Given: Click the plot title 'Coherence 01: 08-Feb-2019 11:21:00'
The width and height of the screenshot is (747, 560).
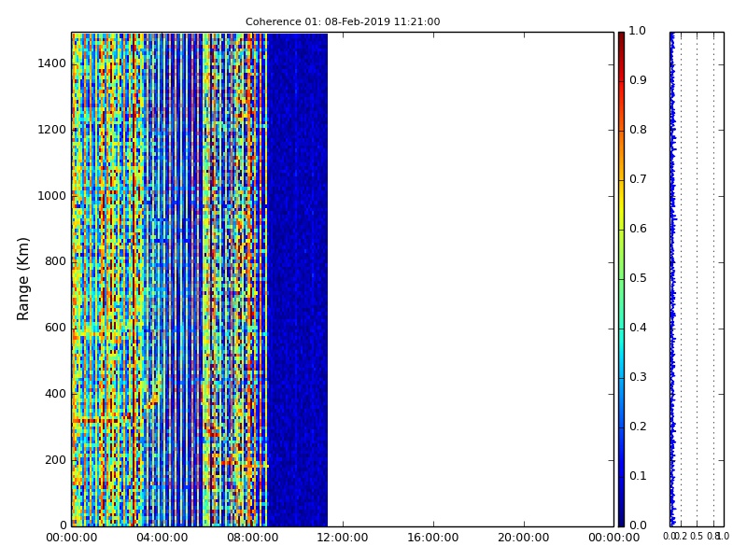Looking at the screenshot, I should 343,21.
